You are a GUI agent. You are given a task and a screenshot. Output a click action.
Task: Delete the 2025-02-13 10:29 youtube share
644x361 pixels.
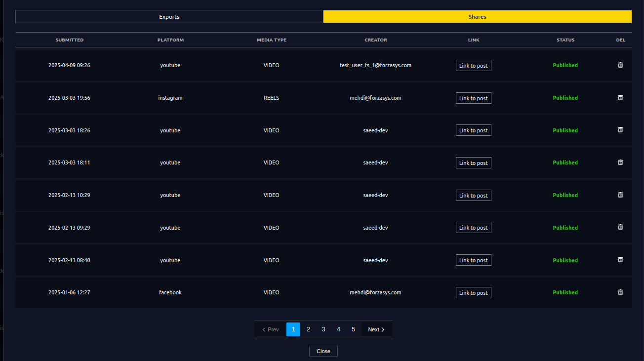click(x=620, y=195)
